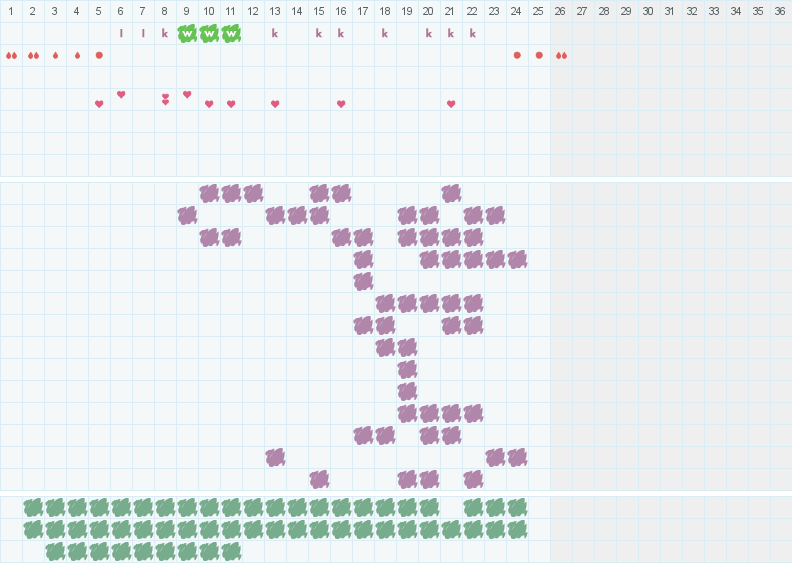Select the green "w" marker on day 11
The width and height of the screenshot is (792, 563).
pos(231,33)
